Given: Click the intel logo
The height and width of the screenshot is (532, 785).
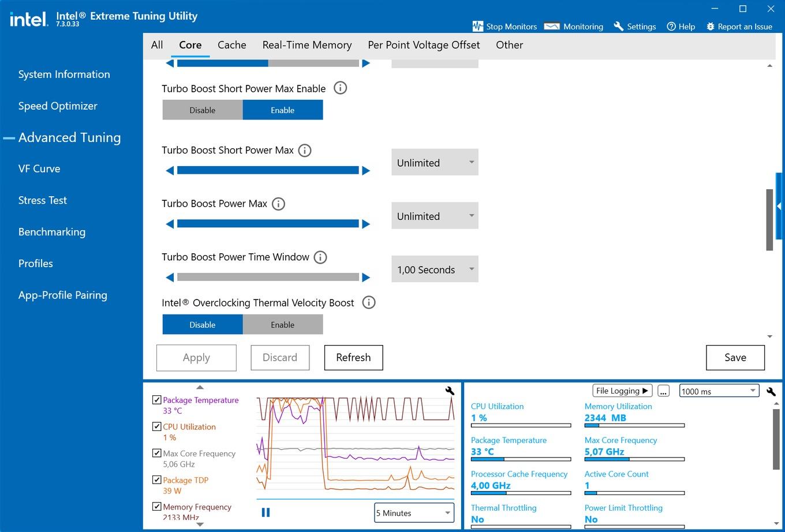Looking at the screenshot, I should click(28, 19).
